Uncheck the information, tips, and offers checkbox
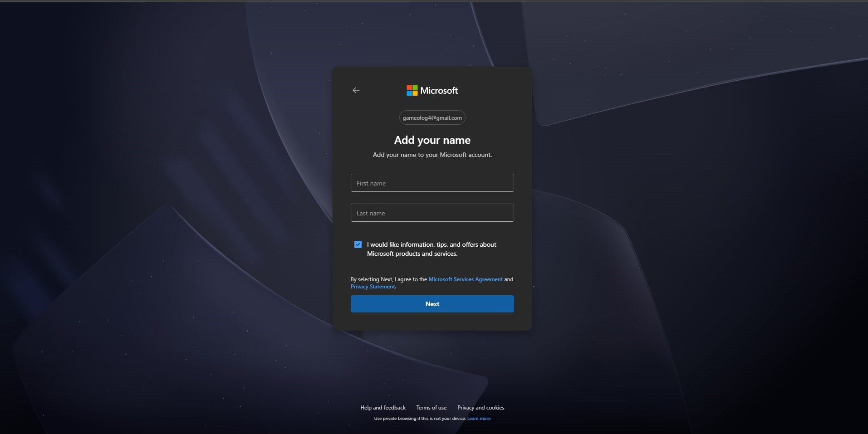This screenshot has height=434, width=868. [358, 244]
